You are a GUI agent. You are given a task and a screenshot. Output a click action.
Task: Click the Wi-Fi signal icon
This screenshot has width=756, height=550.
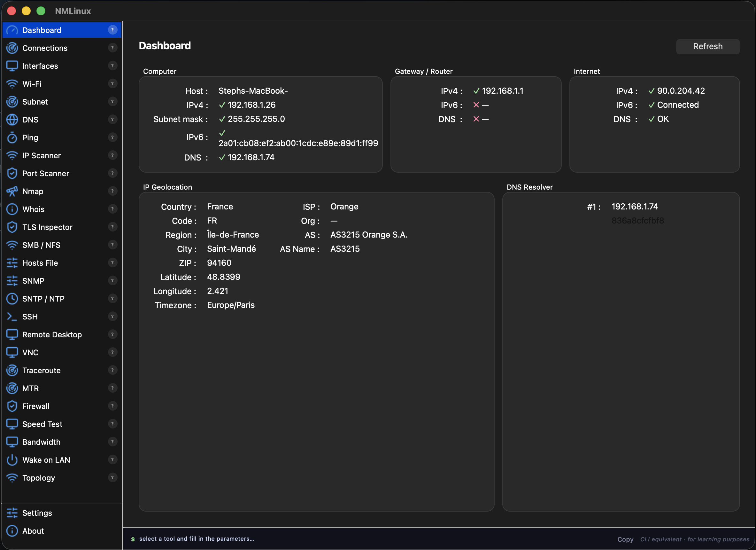point(12,84)
